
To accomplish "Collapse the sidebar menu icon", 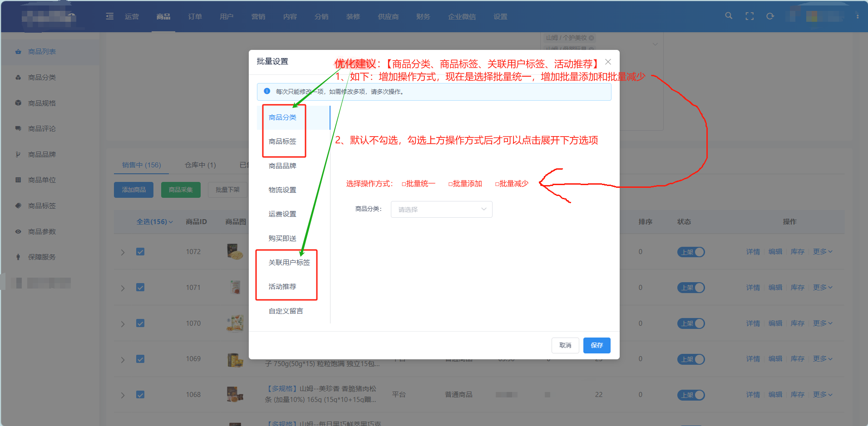I will click(x=110, y=16).
